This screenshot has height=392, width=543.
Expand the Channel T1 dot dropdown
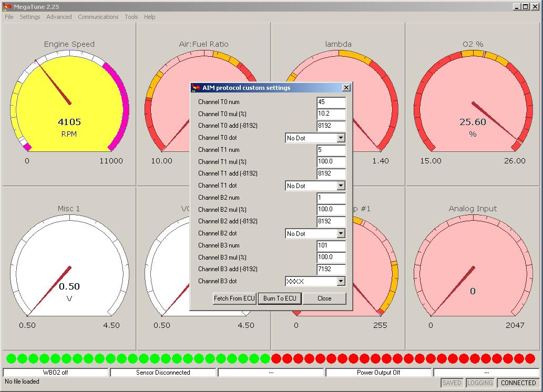(x=341, y=185)
